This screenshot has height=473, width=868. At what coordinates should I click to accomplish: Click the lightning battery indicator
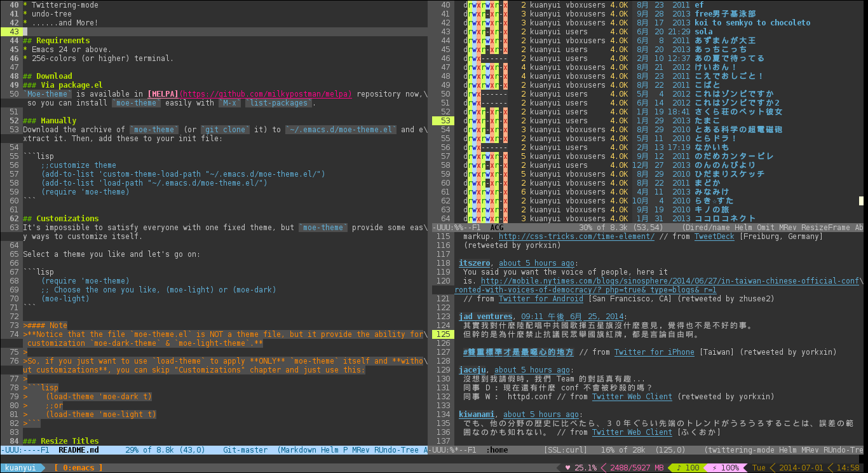click(x=725, y=468)
